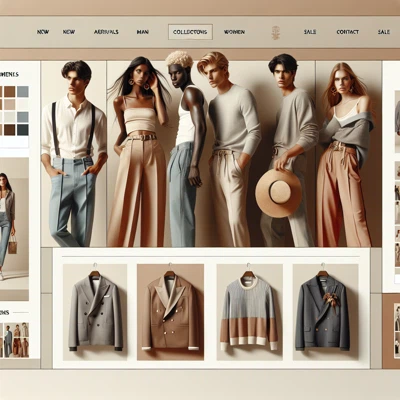Screen dimensions: 400x400
Task: Click the brand logo emblem in navigation
Action: click(275, 33)
